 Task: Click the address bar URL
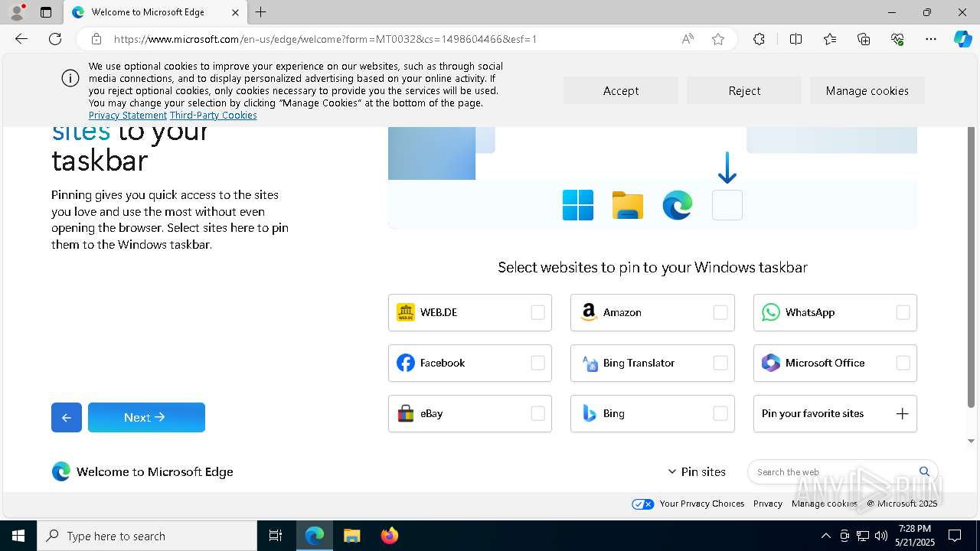pyautogui.click(x=325, y=39)
